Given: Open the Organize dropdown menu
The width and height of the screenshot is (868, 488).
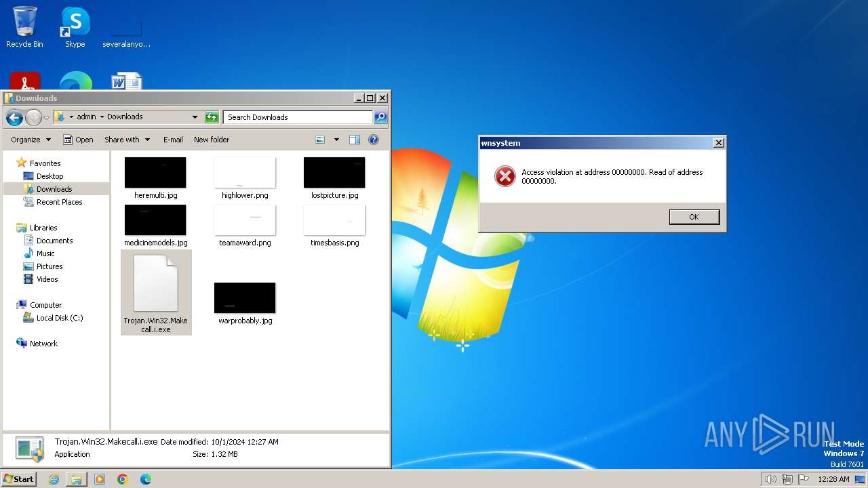Looking at the screenshot, I should [x=31, y=140].
